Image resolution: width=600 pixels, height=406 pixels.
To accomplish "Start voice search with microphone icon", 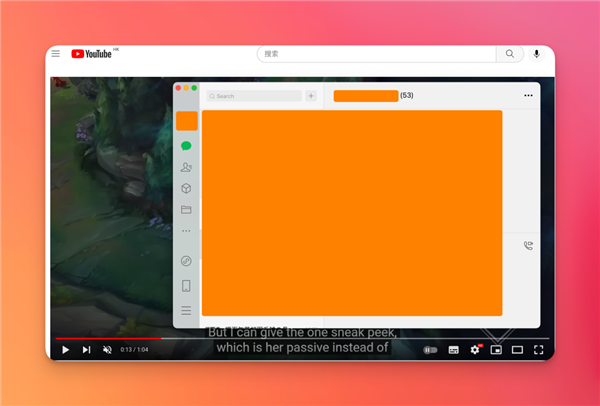I will 537,54.
